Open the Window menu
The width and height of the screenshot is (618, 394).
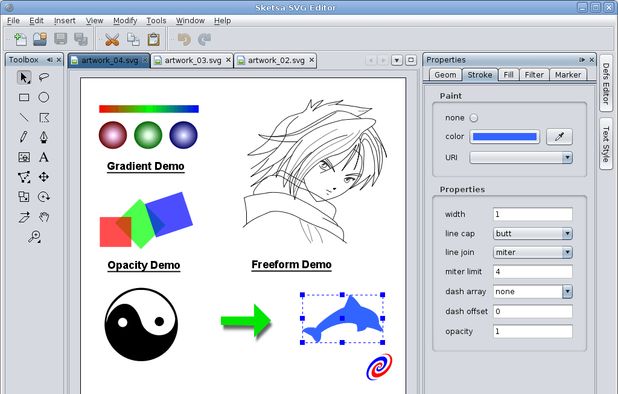(x=190, y=20)
